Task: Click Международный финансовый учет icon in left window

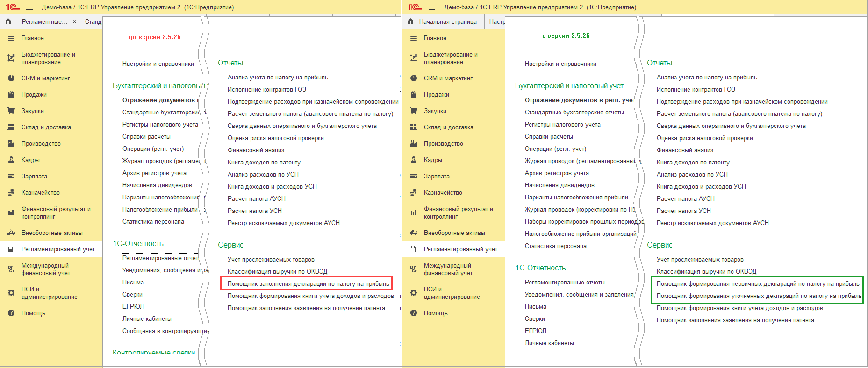Action: 11,269
